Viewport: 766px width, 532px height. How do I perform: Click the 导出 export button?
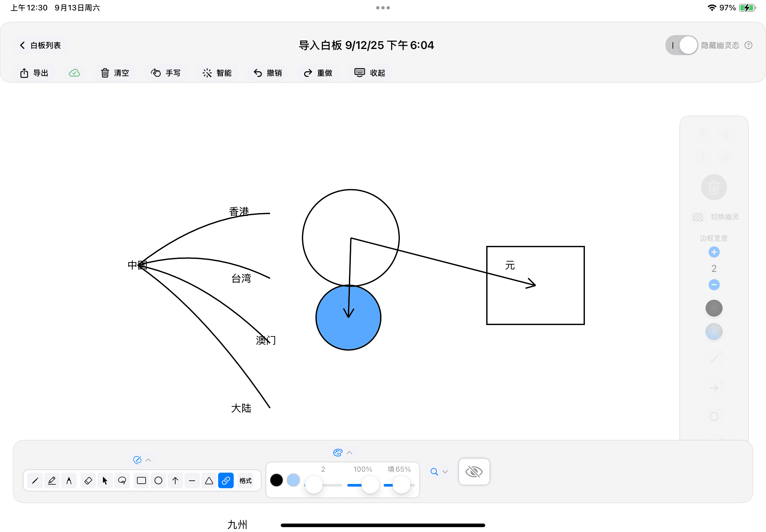[x=34, y=73]
